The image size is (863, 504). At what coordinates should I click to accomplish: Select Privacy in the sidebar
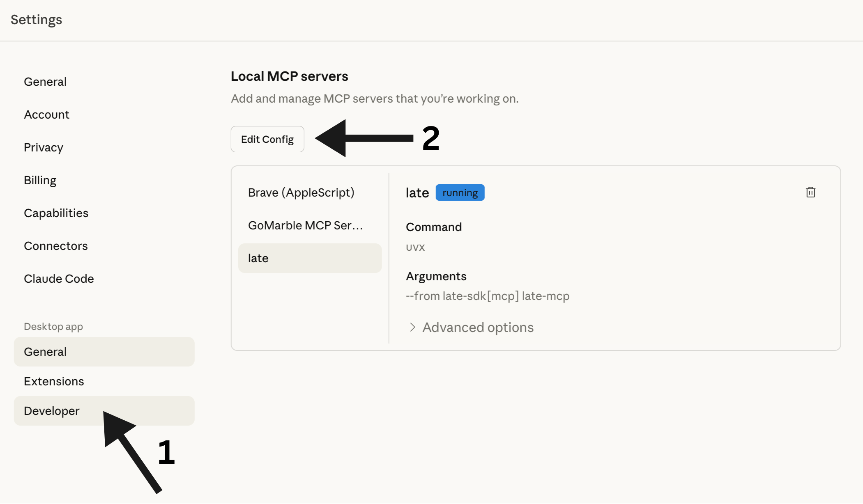(x=43, y=147)
